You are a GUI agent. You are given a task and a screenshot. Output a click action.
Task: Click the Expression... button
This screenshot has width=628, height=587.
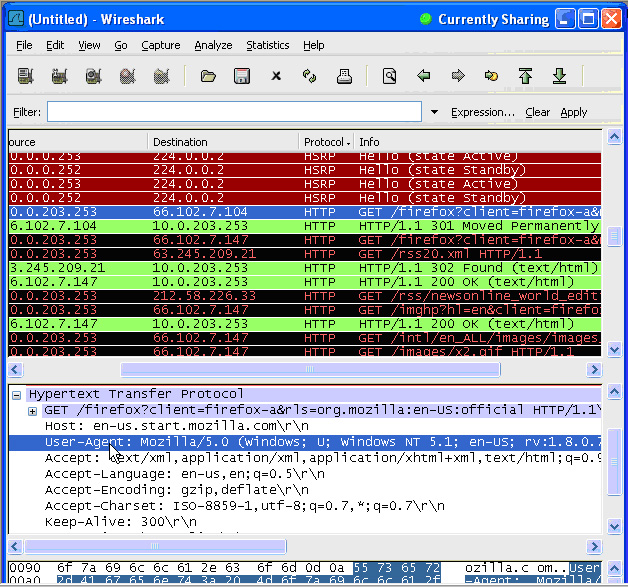(x=483, y=112)
